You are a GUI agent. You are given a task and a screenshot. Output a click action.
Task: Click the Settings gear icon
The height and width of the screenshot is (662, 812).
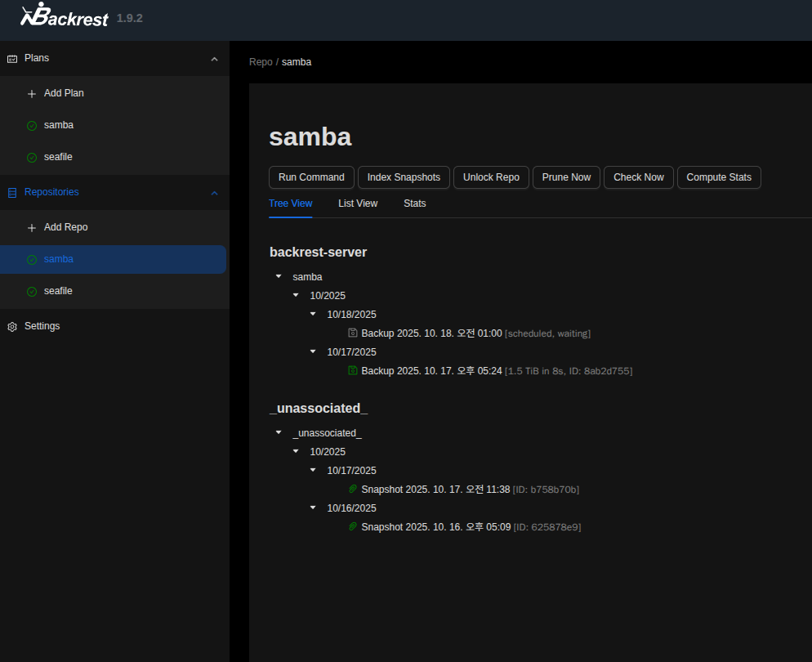tap(12, 327)
